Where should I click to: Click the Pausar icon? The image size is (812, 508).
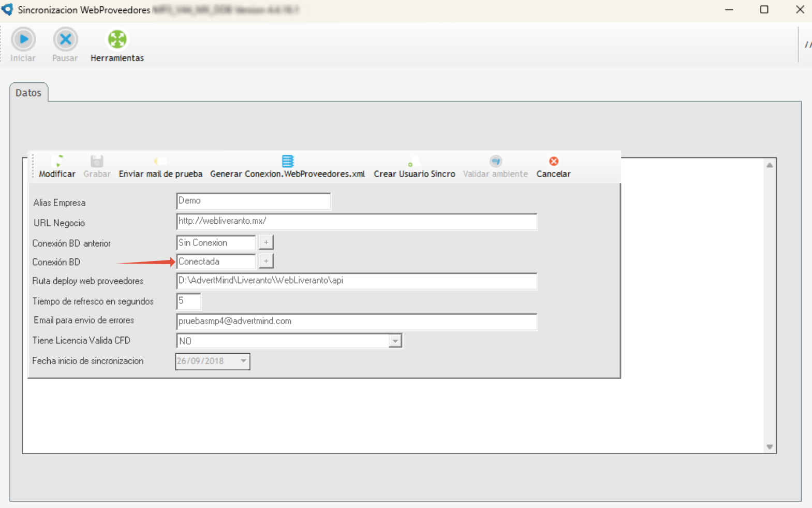pos(65,39)
